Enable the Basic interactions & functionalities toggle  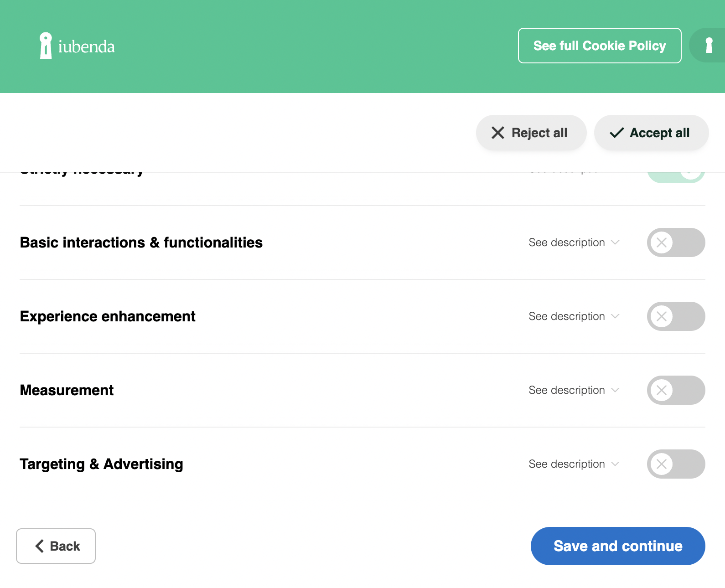coord(675,242)
